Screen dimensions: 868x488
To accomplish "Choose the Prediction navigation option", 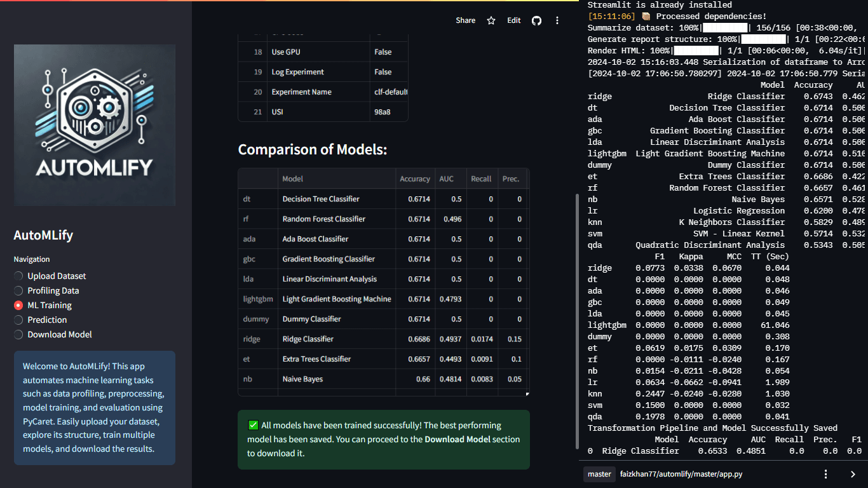I will point(18,320).
